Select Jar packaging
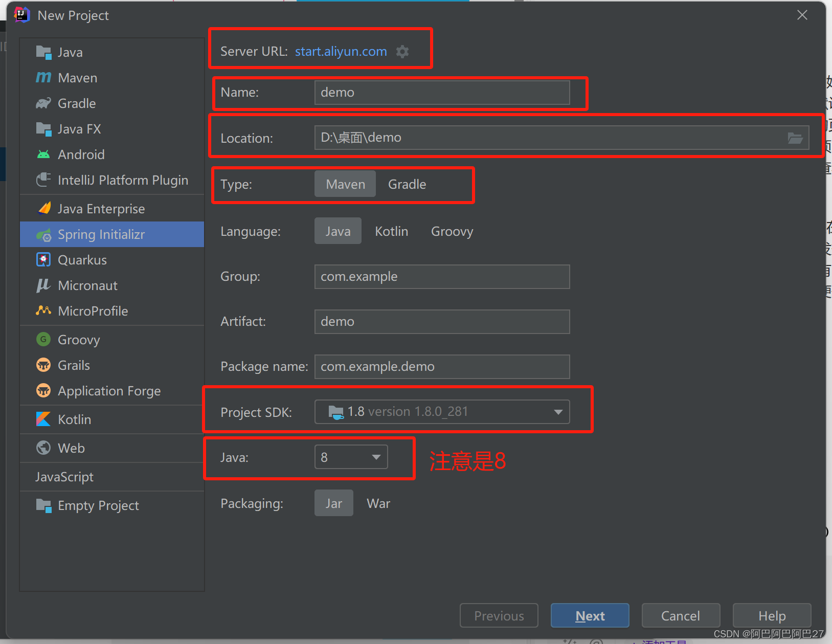The image size is (832, 644). (334, 503)
